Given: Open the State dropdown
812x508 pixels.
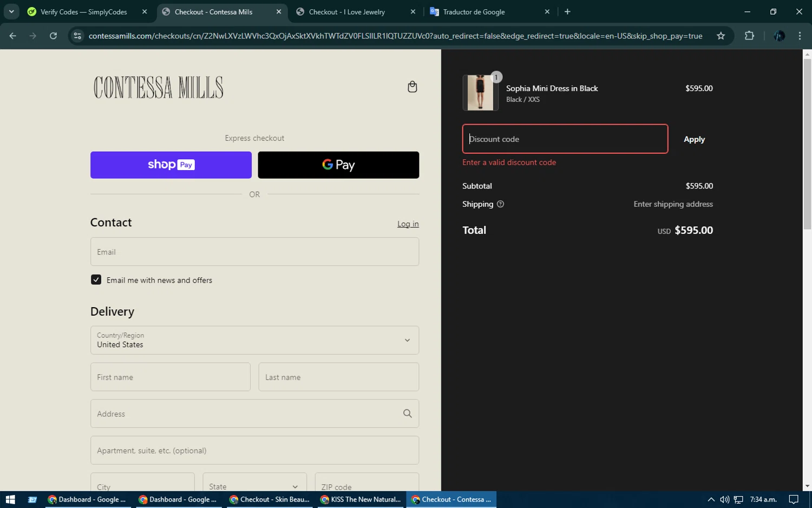Looking at the screenshot, I should (254, 482).
